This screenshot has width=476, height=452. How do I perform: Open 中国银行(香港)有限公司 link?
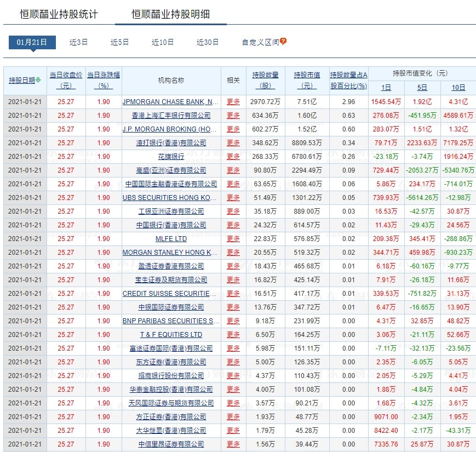[171, 225]
